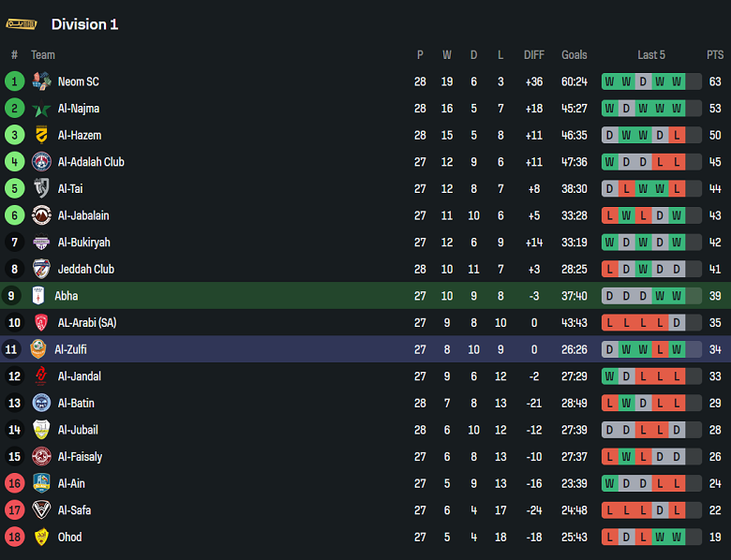The height and width of the screenshot is (560, 731).
Task: Click the Al-Bukiryah team name
Action: [83, 243]
